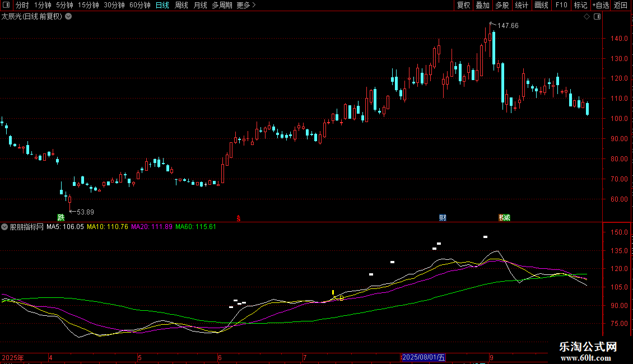Click the 150.0 indicator axis label
Viewport: 633px width, 364px height.
(x=619, y=232)
